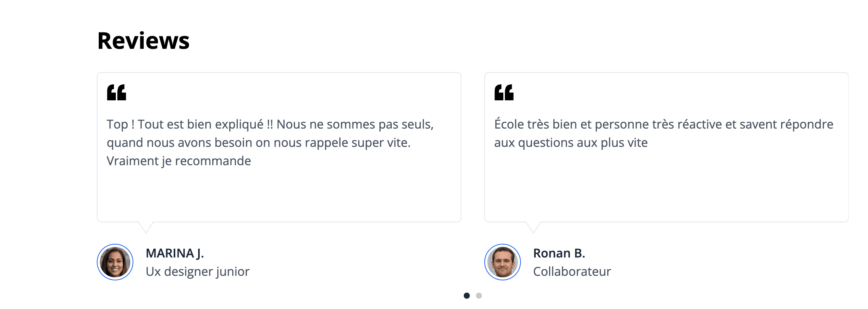Select the Reviews section heading
Viewport: 868px width, 309px height.
pos(144,41)
